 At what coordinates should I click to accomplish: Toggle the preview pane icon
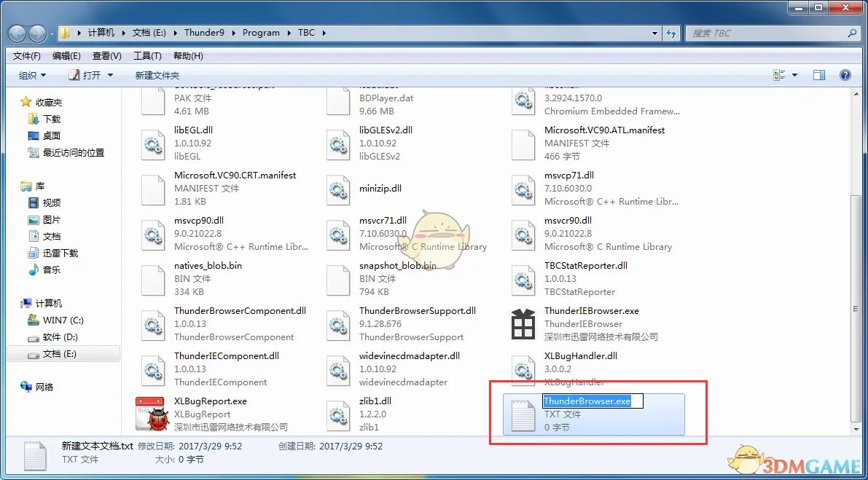(818, 75)
